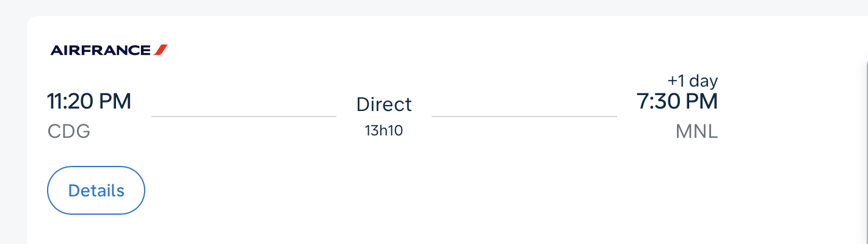
Task: Click the Air France wordmark logo
Action: pyautogui.click(x=101, y=50)
